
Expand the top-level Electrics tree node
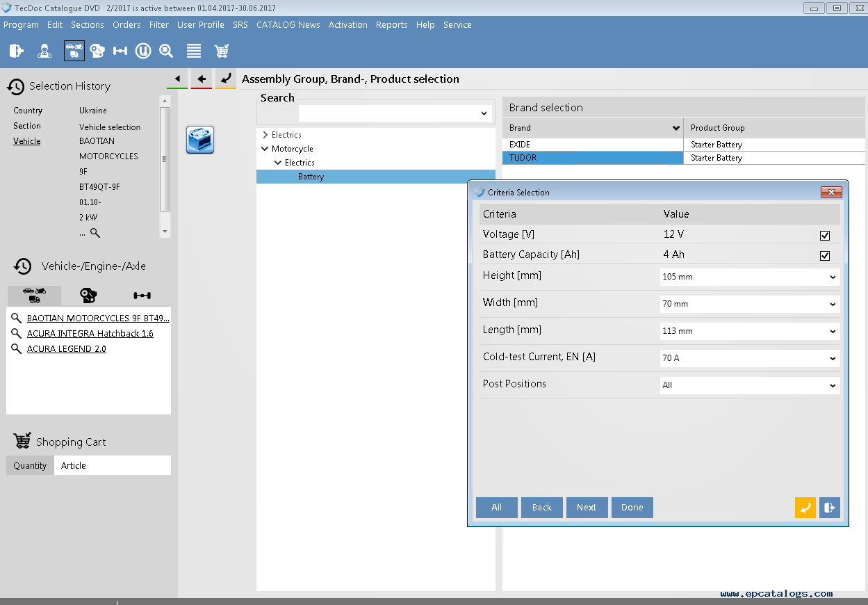click(265, 135)
